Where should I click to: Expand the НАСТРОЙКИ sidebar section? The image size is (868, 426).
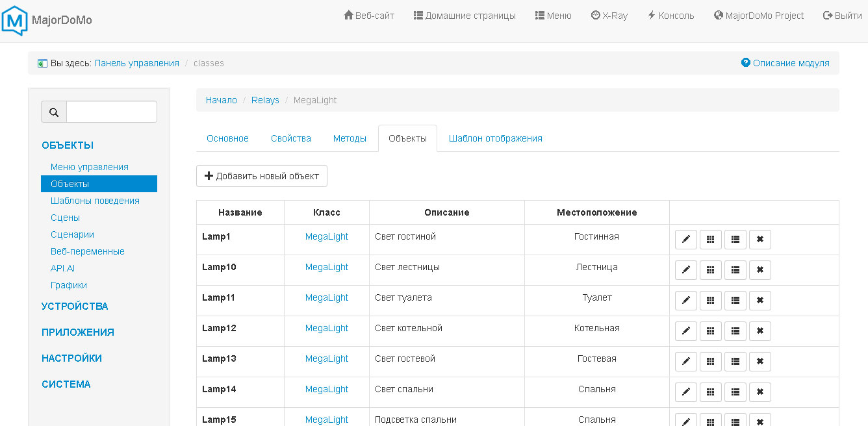click(71, 358)
